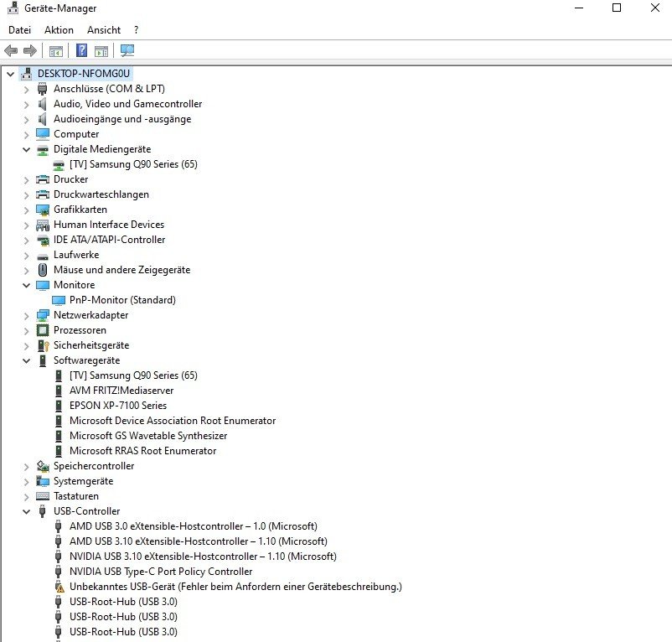Screen dimensions: 672x642
Task: Click the Forward arrow toolbar icon
Action: point(29,50)
